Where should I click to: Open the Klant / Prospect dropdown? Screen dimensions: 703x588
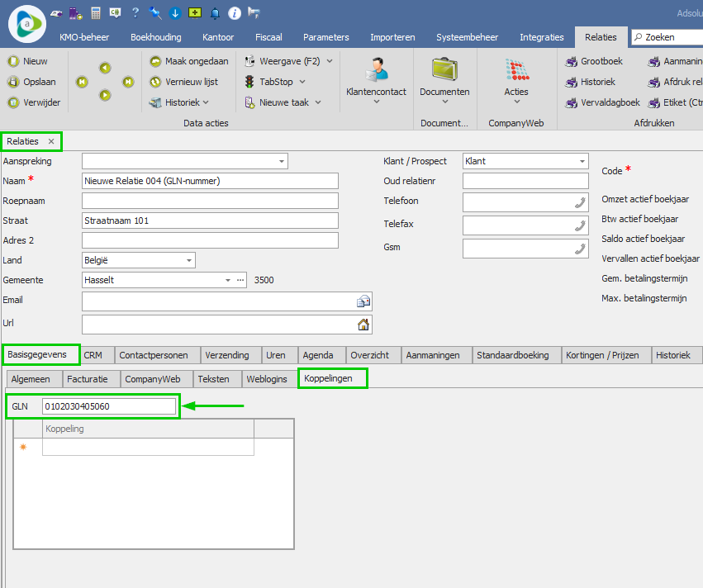tap(582, 161)
